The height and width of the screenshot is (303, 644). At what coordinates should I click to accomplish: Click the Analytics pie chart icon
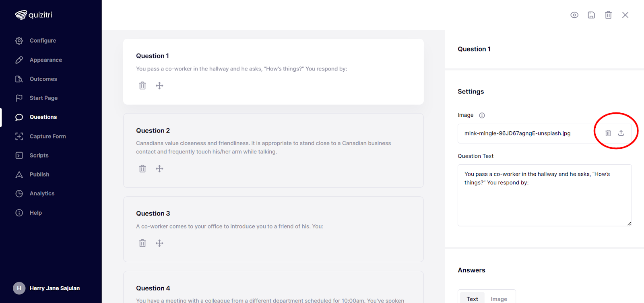click(19, 193)
